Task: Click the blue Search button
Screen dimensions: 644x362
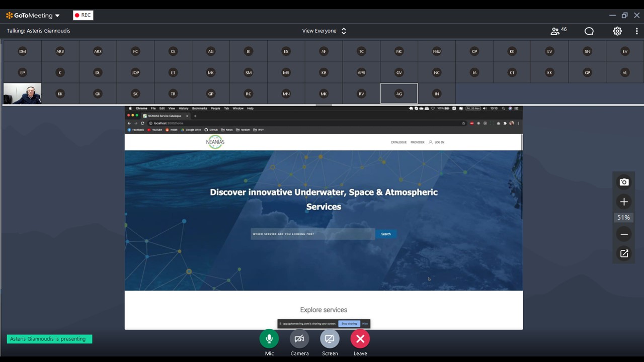Action: [386, 234]
